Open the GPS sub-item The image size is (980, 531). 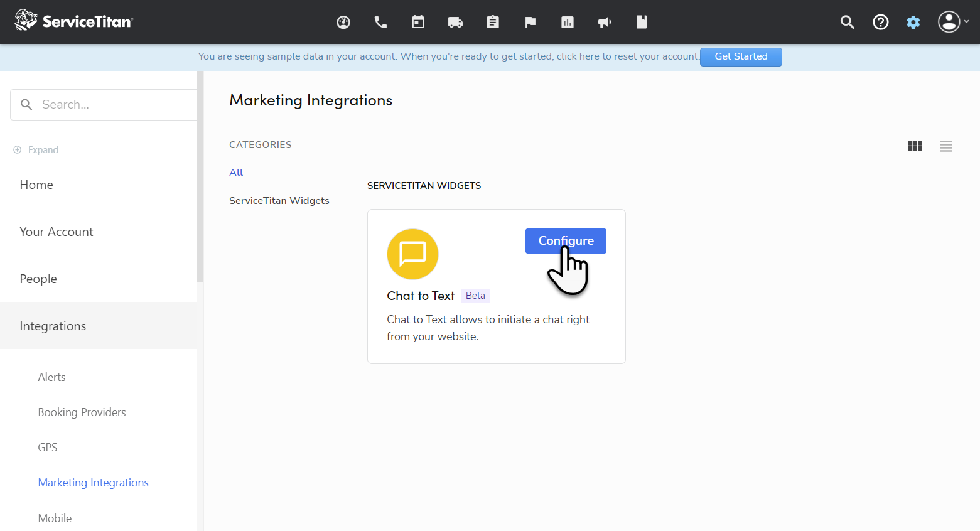point(48,448)
